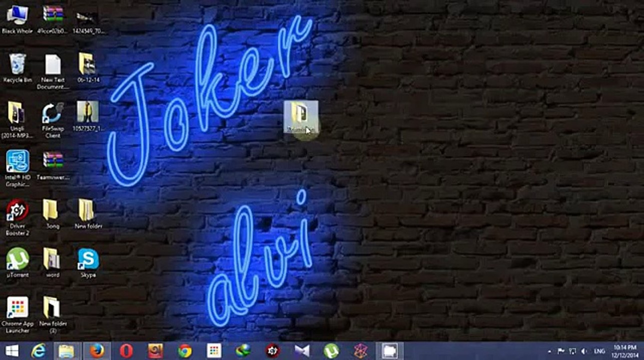
Task: Select the Unqli (2014-MP3 folder icon
Action: [x=17, y=120]
